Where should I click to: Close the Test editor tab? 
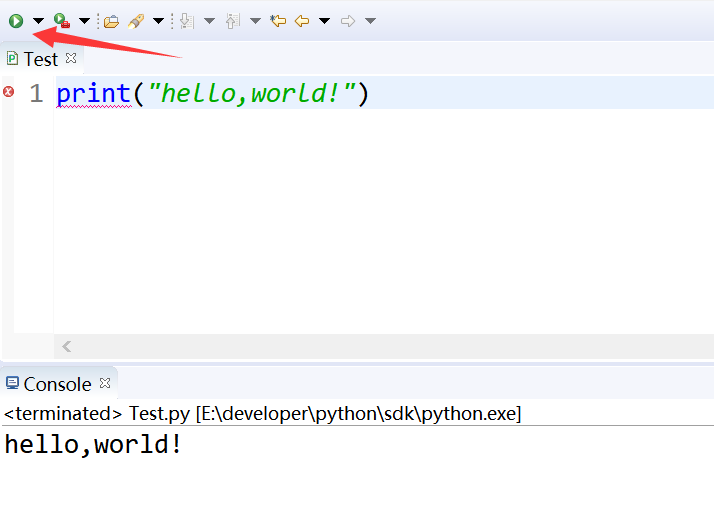tap(71, 58)
